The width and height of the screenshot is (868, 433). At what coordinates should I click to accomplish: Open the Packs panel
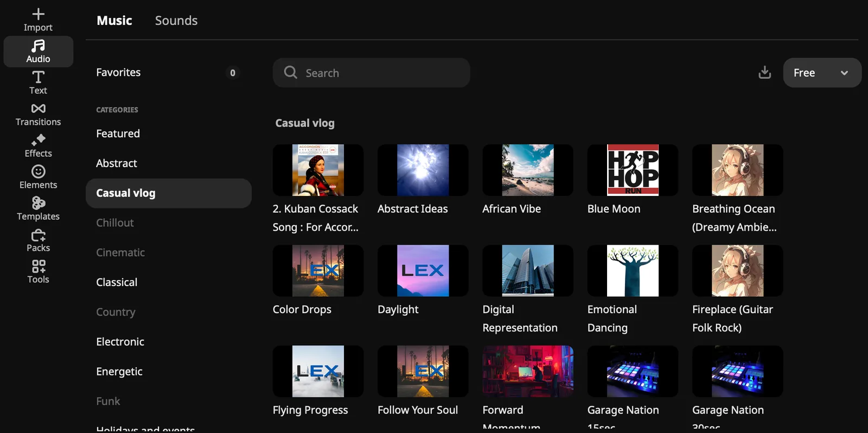pos(38,240)
